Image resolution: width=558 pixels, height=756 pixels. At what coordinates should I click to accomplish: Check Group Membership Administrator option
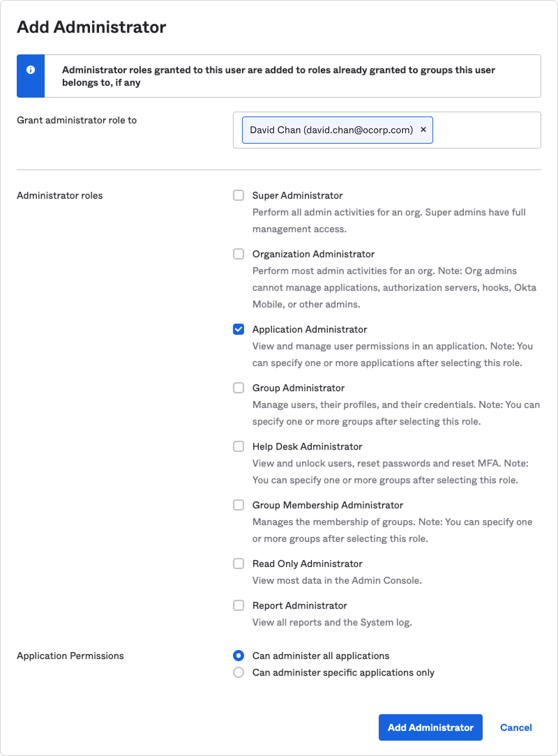[239, 505]
